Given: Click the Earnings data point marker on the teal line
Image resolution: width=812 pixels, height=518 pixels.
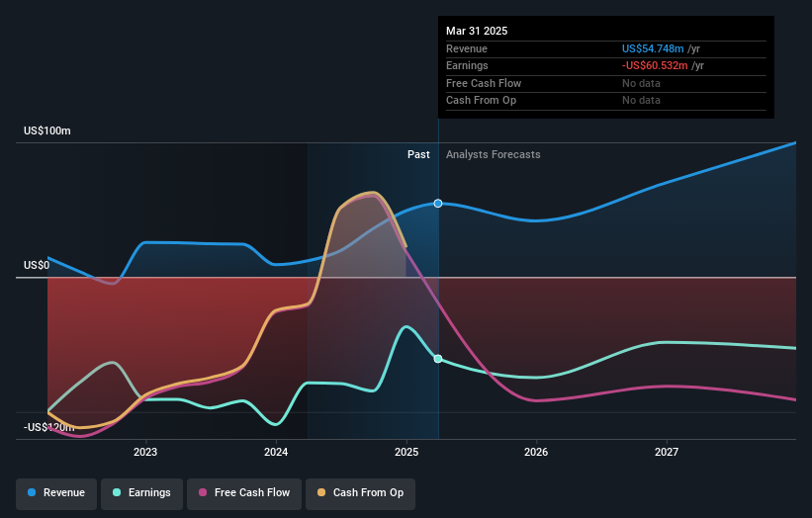Looking at the screenshot, I should click(x=438, y=359).
